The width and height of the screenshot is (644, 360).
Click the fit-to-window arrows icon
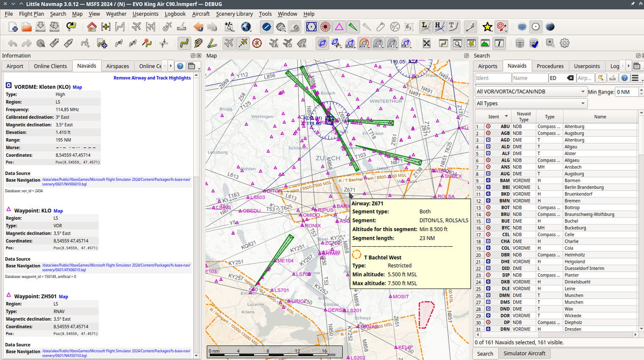click(427, 43)
